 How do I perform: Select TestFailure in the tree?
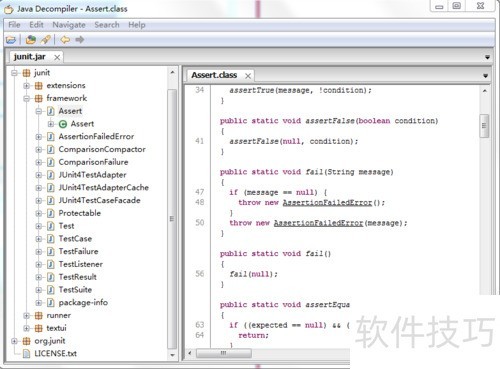point(78,252)
